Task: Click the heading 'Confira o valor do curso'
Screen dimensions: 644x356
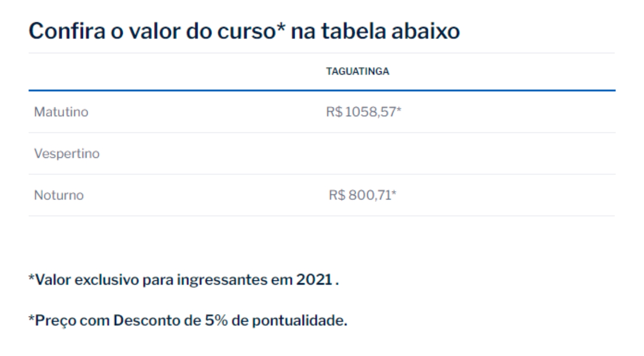Action: click(x=244, y=31)
